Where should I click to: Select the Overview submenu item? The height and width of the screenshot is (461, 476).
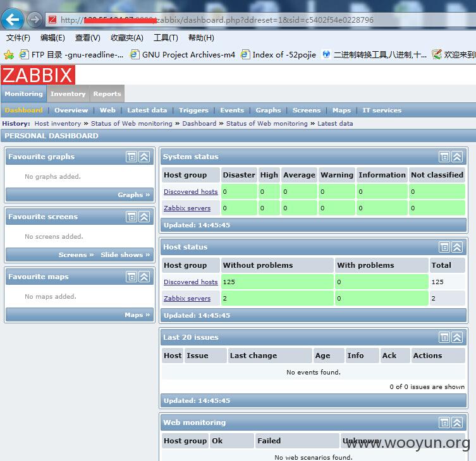[71, 110]
